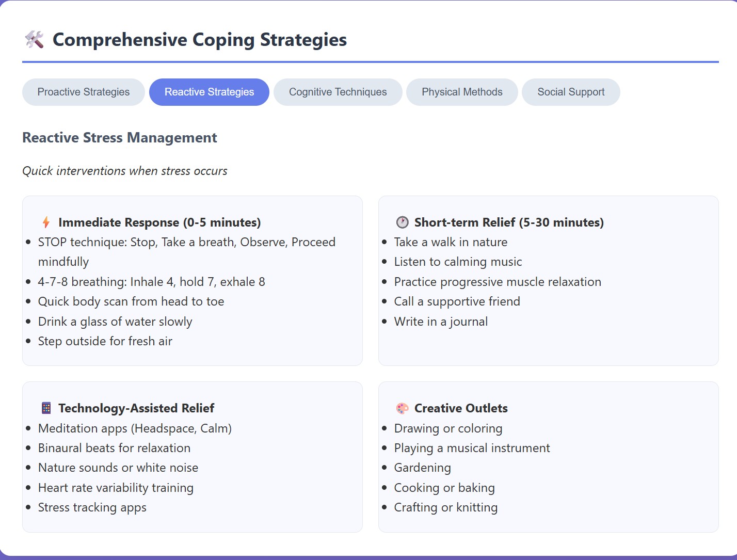Select the Social Support tab

pyautogui.click(x=571, y=92)
